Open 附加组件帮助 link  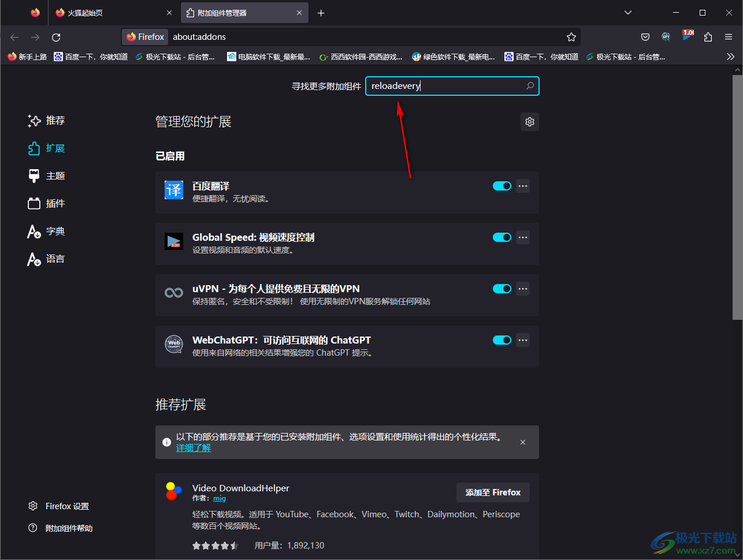click(61, 528)
